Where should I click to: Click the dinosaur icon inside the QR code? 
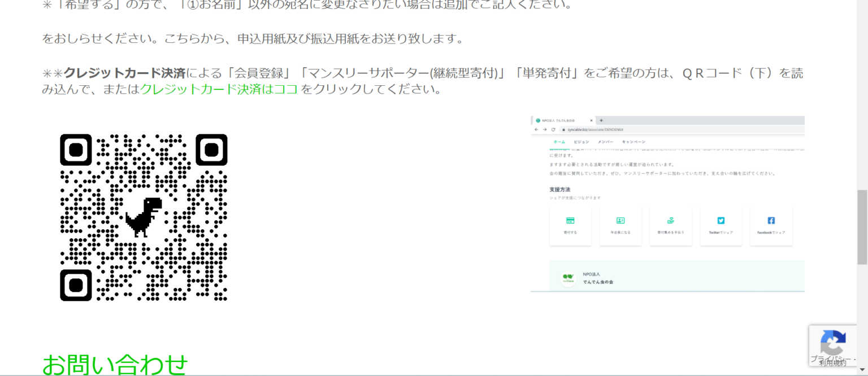tap(144, 217)
